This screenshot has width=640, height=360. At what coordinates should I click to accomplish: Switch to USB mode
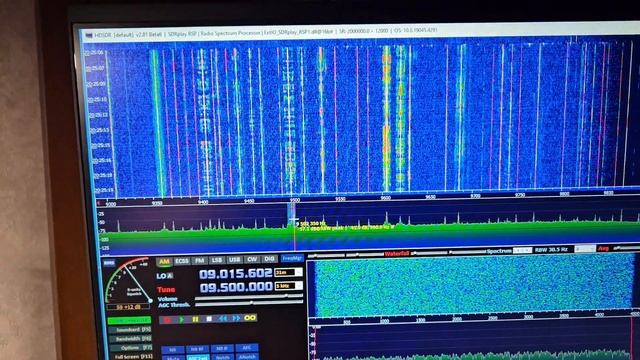(234, 260)
